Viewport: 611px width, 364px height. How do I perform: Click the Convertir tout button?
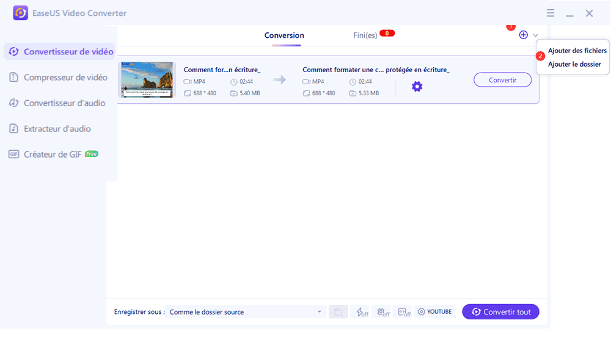coord(500,312)
